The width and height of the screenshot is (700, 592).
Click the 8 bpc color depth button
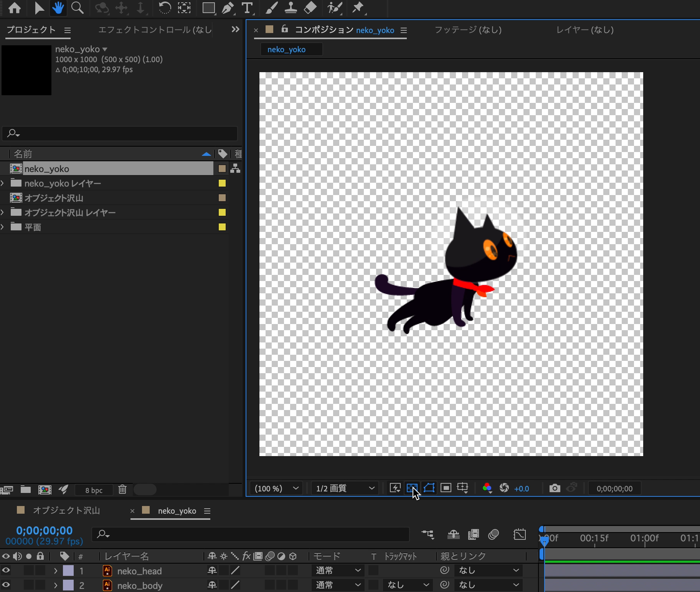94,490
